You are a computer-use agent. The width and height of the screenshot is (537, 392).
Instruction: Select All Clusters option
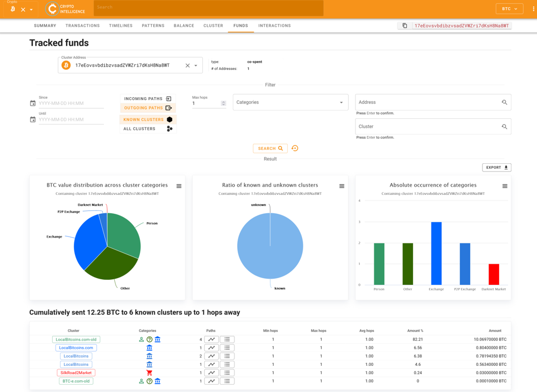[x=148, y=129]
